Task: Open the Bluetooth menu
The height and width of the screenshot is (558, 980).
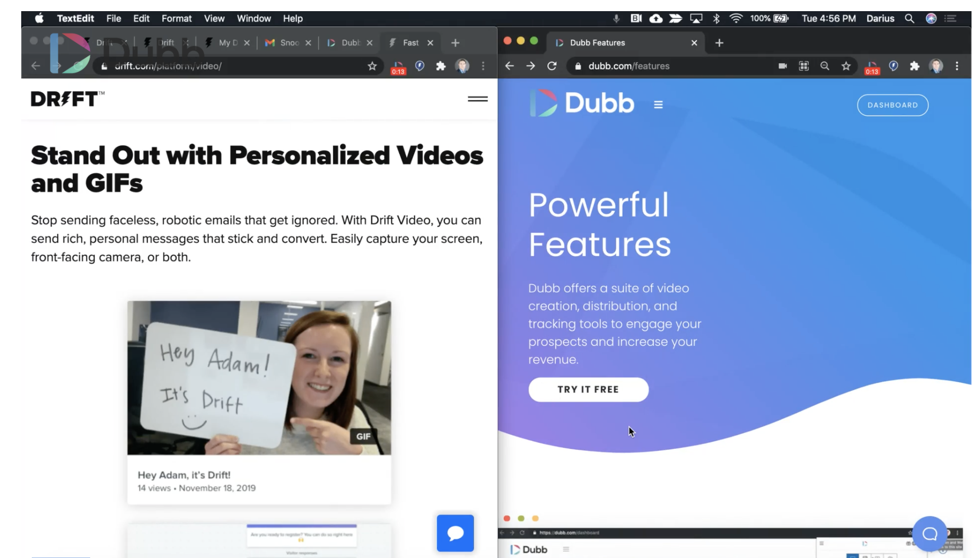Action: pyautogui.click(x=716, y=19)
